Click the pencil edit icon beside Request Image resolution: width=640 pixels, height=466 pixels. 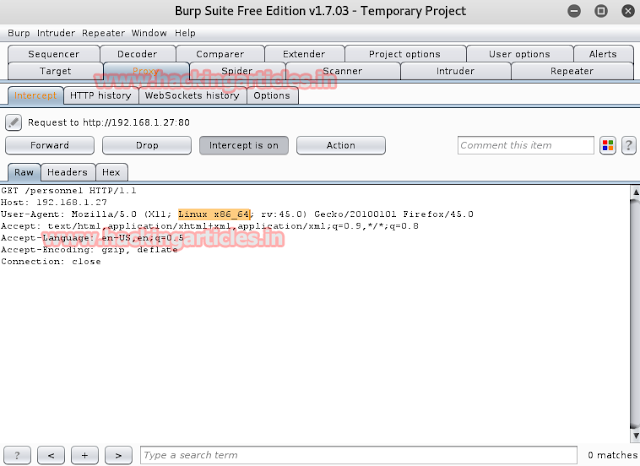(13, 122)
